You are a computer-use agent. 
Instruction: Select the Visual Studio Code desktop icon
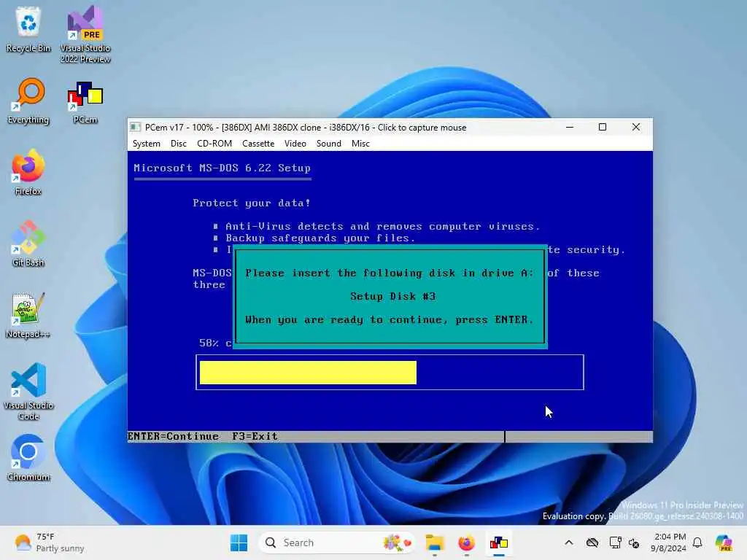coord(28,392)
